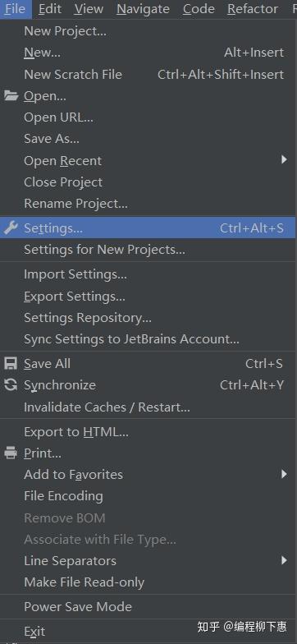This screenshot has height=644, width=297.
Task: Click the wrench icon next to Settings
Action: pos(11,228)
